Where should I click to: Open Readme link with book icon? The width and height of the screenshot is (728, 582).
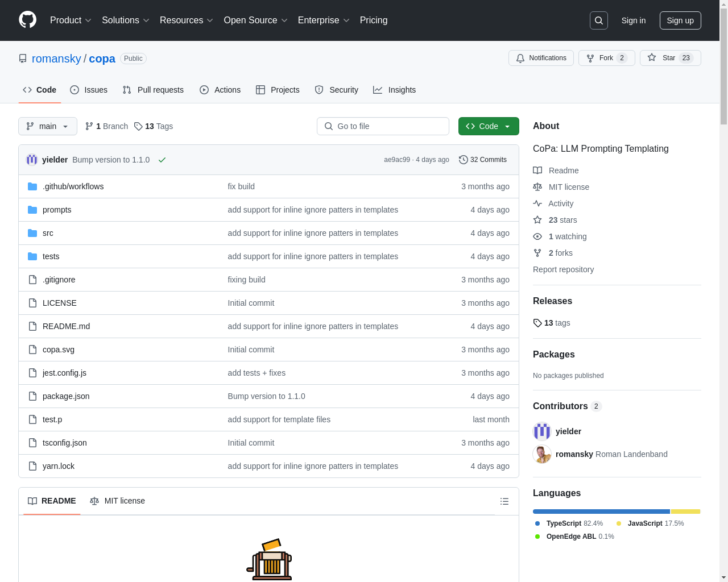point(556,171)
